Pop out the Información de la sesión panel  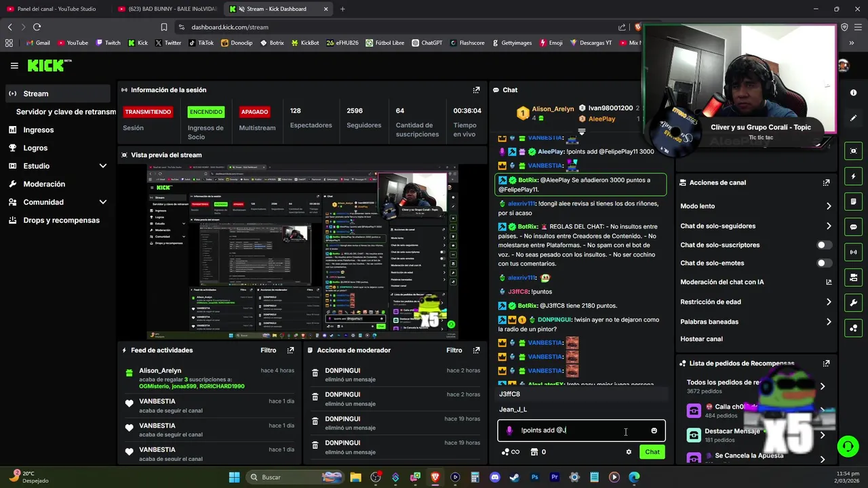pos(476,89)
